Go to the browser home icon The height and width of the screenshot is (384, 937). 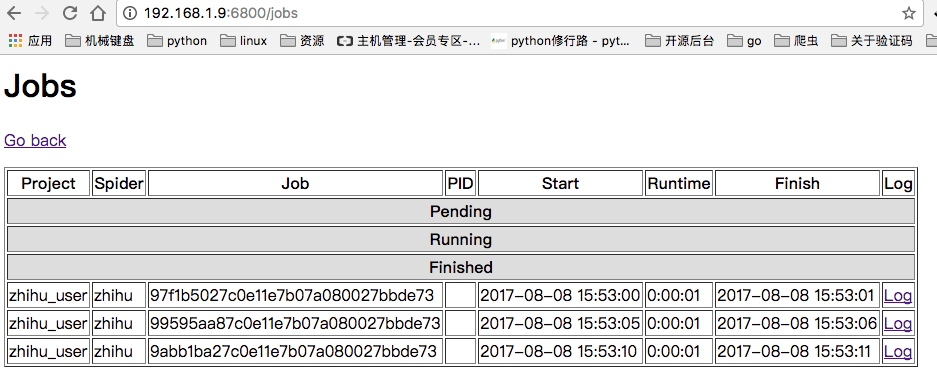(97, 13)
